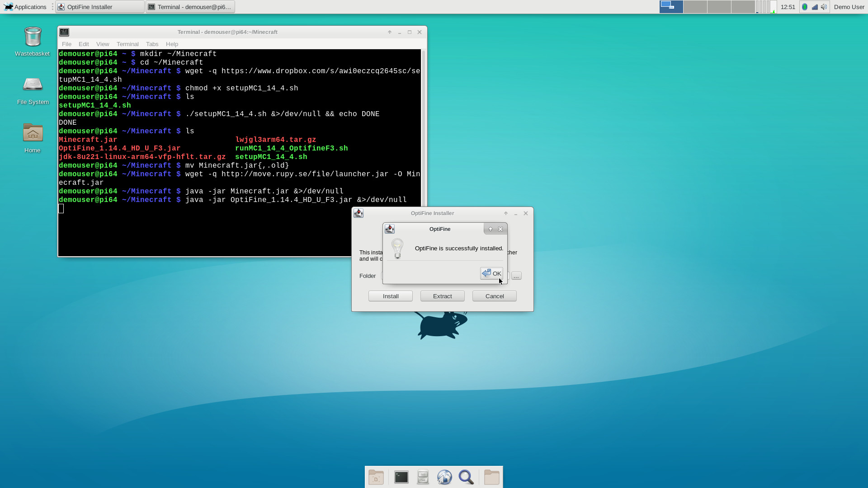Open application finder magnifier in dock
This screenshot has height=488, width=868.
pyautogui.click(x=466, y=477)
